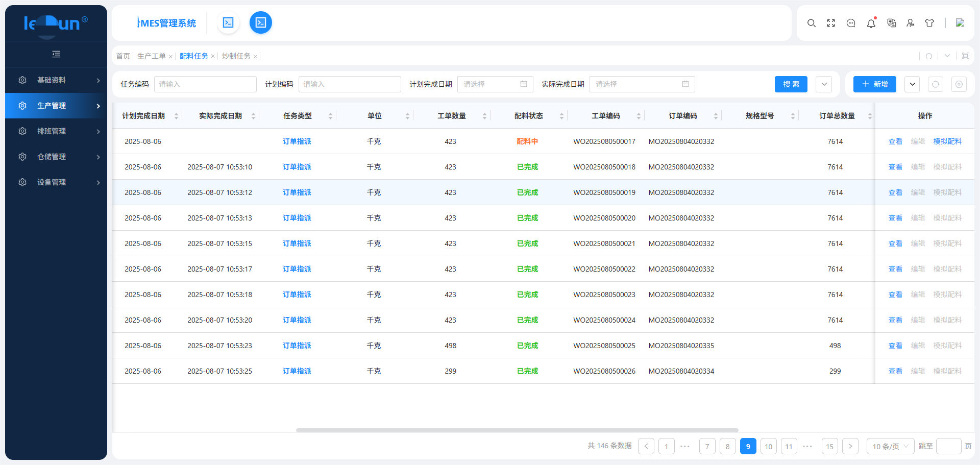Go to last page 15
This screenshot has height=465, width=980.
tap(830, 446)
